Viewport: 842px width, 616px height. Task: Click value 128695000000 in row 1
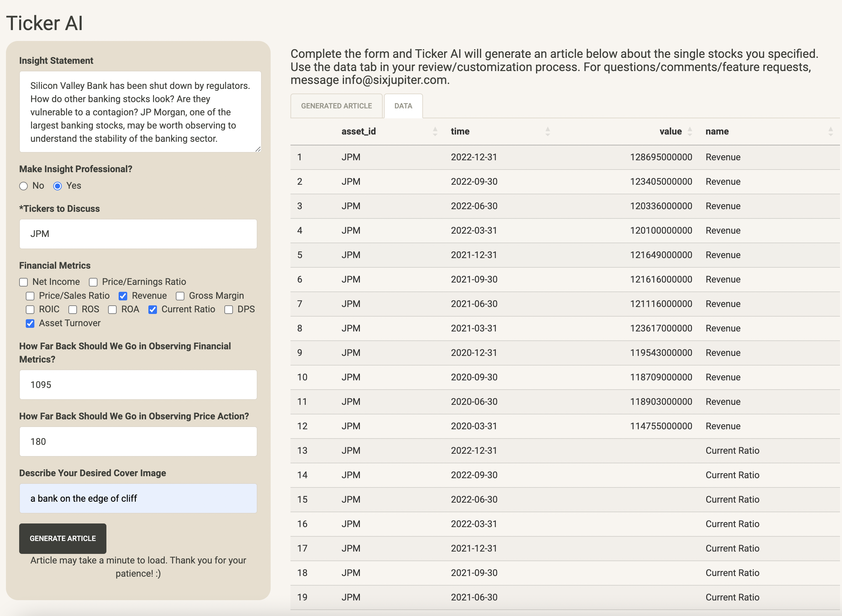(x=661, y=157)
